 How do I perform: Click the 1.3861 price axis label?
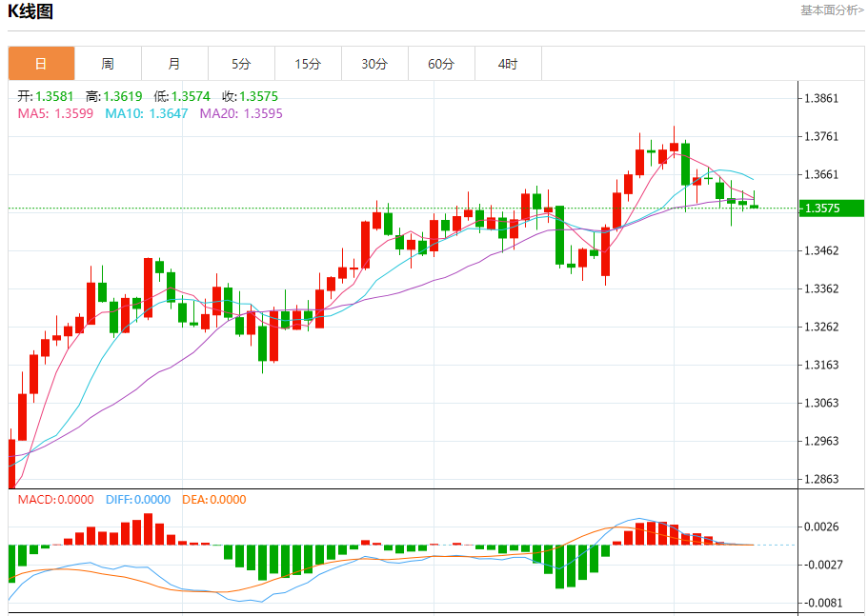click(x=821, y=98)
